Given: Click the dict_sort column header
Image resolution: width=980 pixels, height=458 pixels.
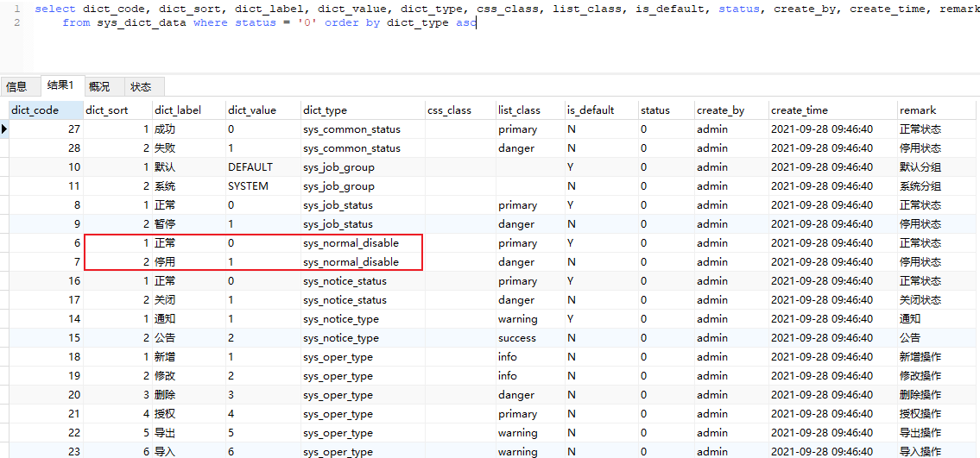Looking at the screenshot, I should pos(117,110).
